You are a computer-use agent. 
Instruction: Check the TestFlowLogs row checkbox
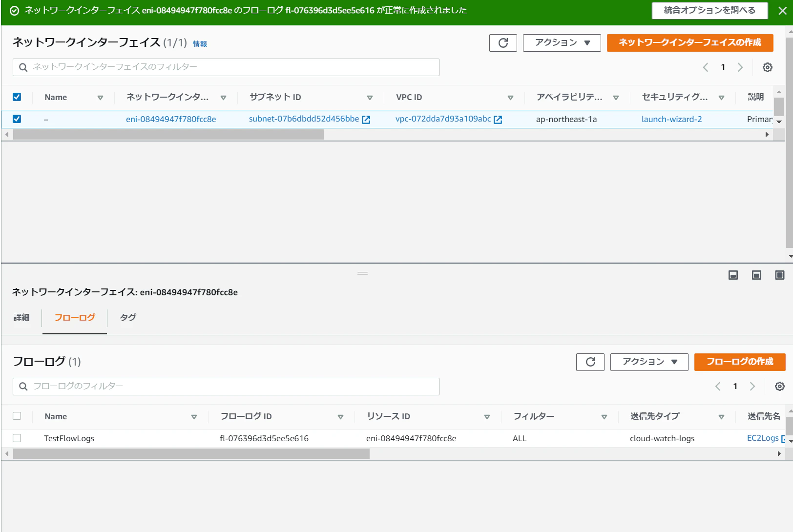pos(17,438)
